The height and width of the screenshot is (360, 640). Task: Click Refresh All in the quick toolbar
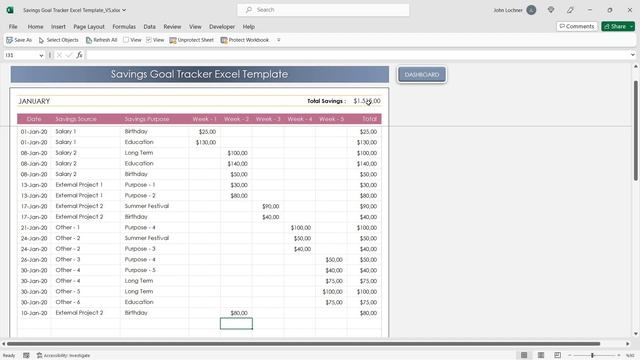(101, 40)
